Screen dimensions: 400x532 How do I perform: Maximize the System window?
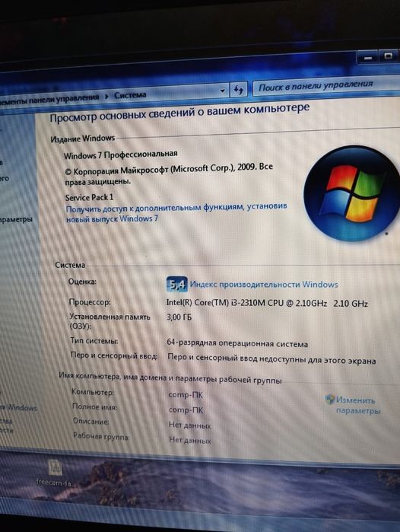pyautogui.click(x=389, y=56)
